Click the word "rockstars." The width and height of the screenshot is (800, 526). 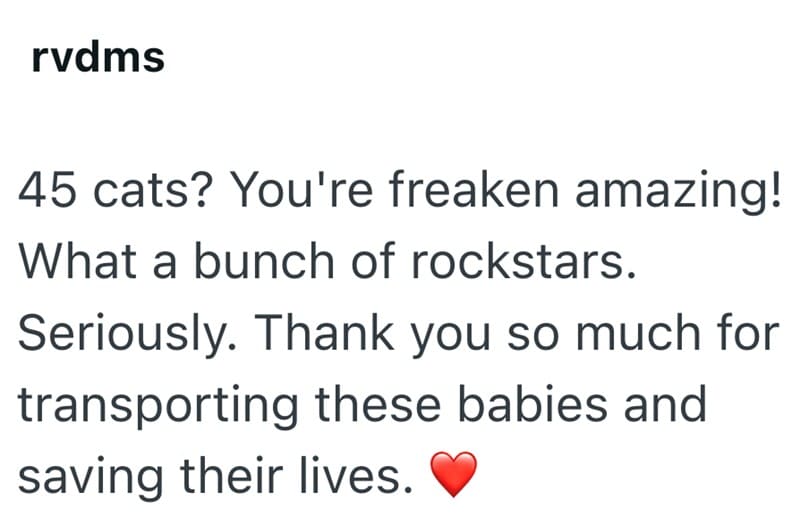point(519,261)
